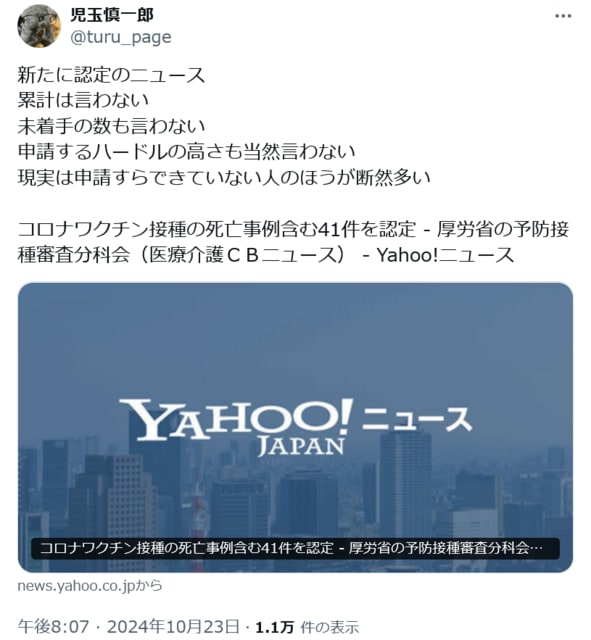The height and width of the screenshot is (640, 591).
Task: Open 児玉慎一郎's profile avatar picture
Action: [39, 26]
